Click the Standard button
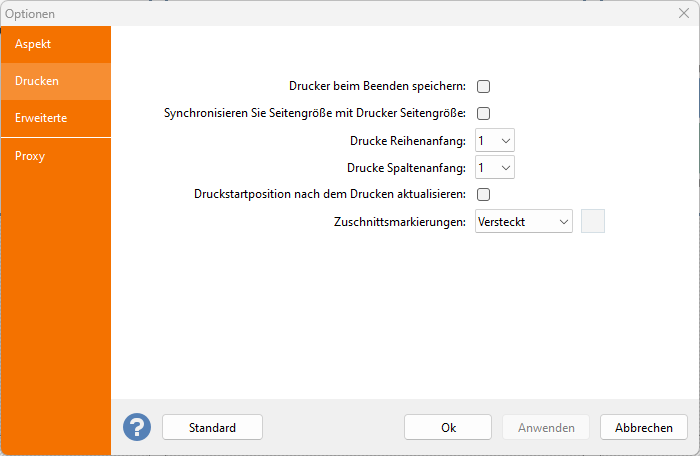700x456 pixels. (212, 427)
